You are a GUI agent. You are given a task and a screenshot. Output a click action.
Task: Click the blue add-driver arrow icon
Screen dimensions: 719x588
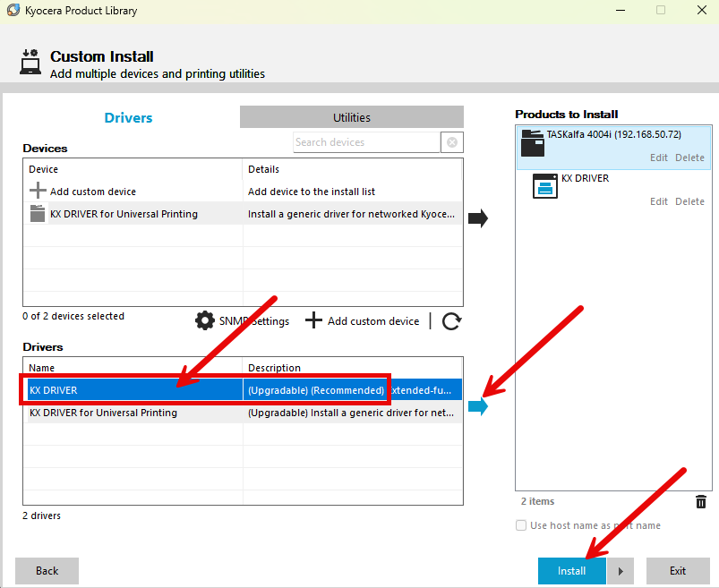[x=478, y=406]
